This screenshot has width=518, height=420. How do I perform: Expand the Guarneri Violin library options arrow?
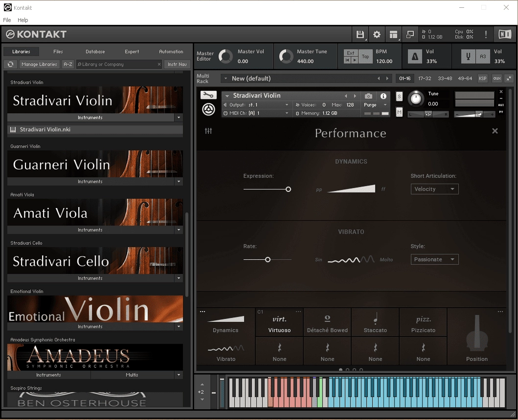179,181
